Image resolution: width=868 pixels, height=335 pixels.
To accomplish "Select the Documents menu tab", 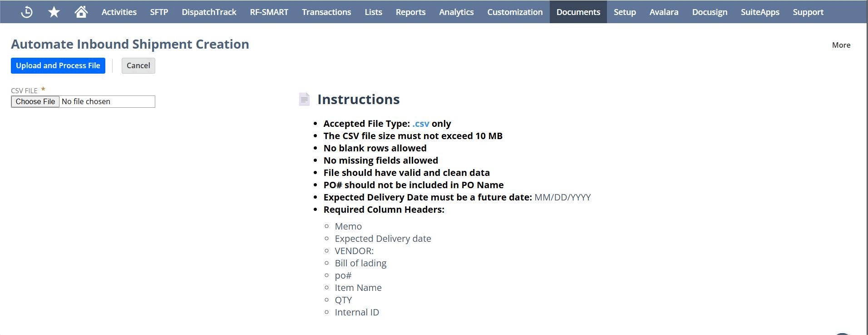I will click(578, 12).
